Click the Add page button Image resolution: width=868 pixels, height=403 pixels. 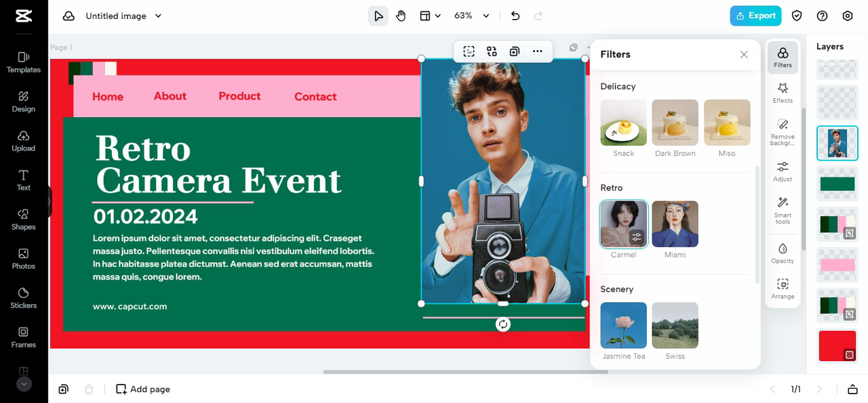click(x=143, y=389)
